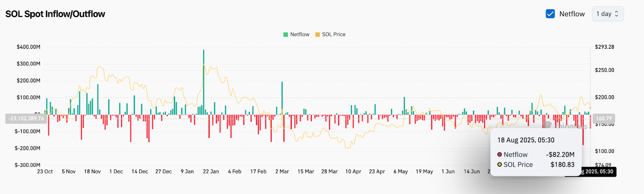Click the Coinglass watermark logo on chart
This screenshot has width=644, height=194.
point(547,125)
